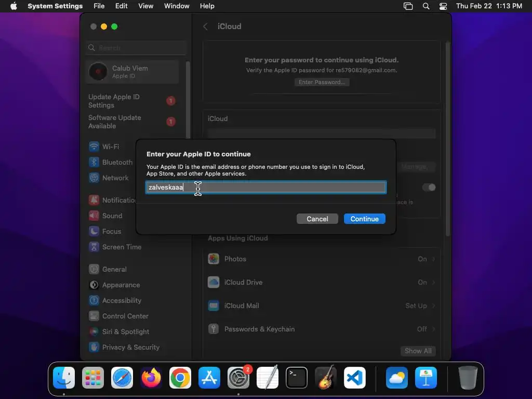
Task: Launch Terminal from the Dock
Action: (297, 378)
